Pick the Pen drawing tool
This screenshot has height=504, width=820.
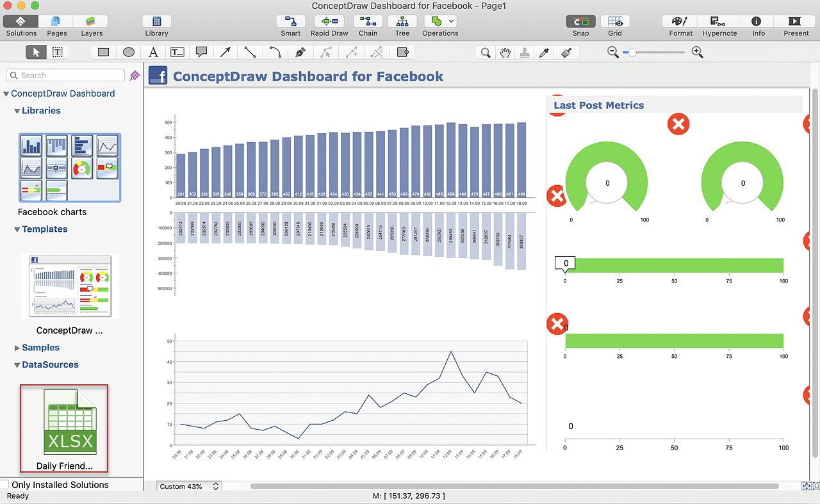[300, 53]
